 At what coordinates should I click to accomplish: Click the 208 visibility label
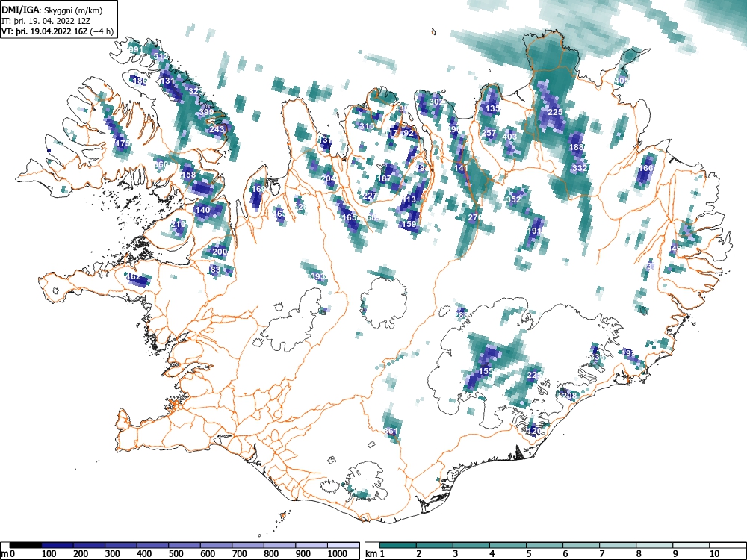pos(569,395)
